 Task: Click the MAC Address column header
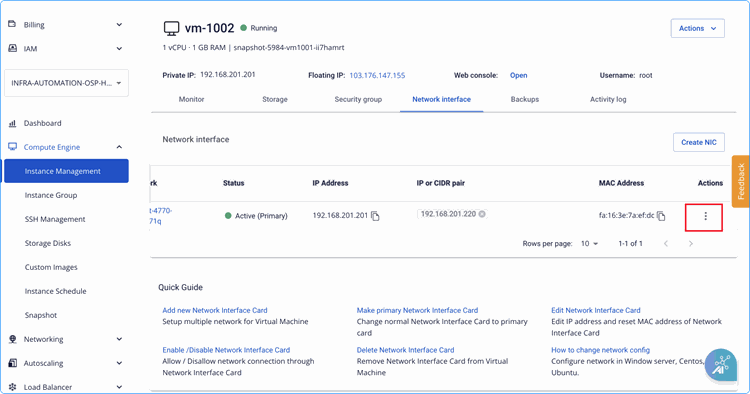click(621, 183)
